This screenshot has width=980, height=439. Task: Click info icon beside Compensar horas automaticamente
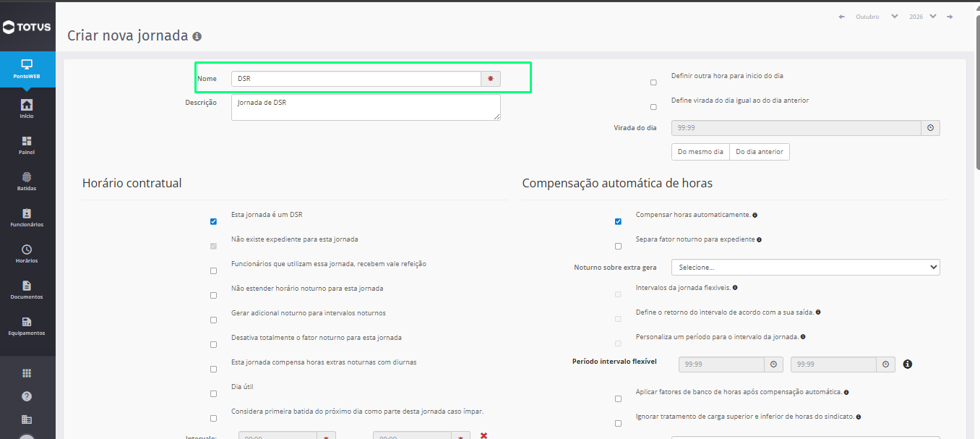click(755, 216)
